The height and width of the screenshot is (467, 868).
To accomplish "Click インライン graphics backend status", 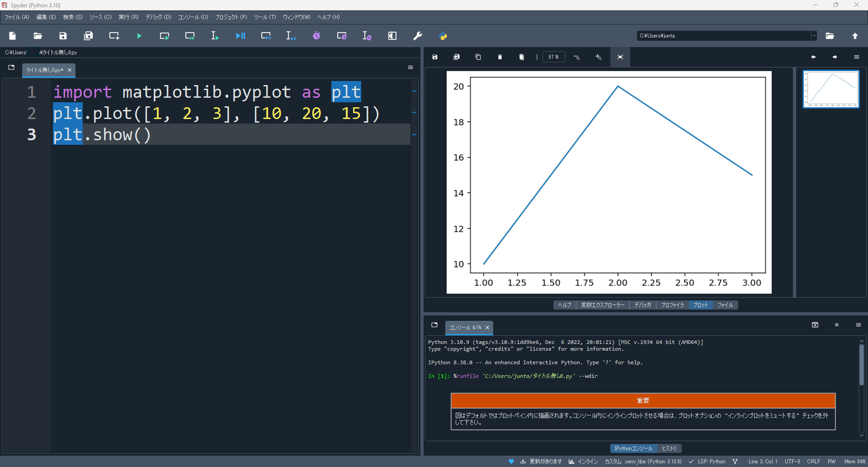I will pos(583,461).
